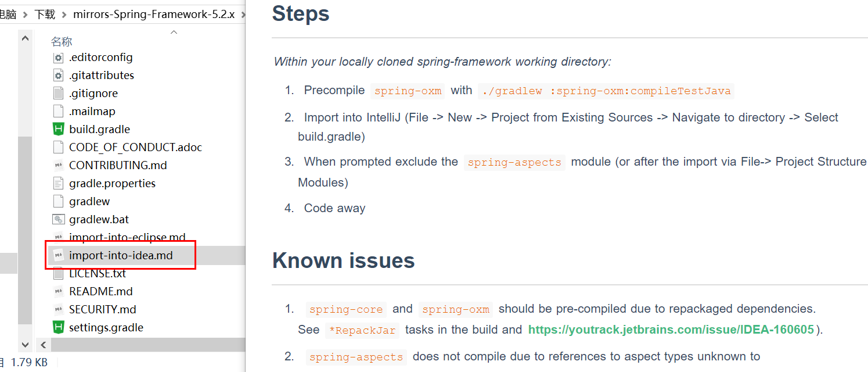Open the youtrack IDEA-160605 link
This screenshot has height=372, width=868.
[x=671, y=330]
